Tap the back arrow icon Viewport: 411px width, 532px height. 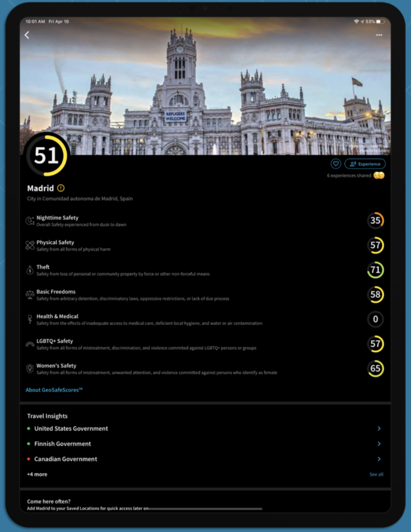click(x=27, y=35)
